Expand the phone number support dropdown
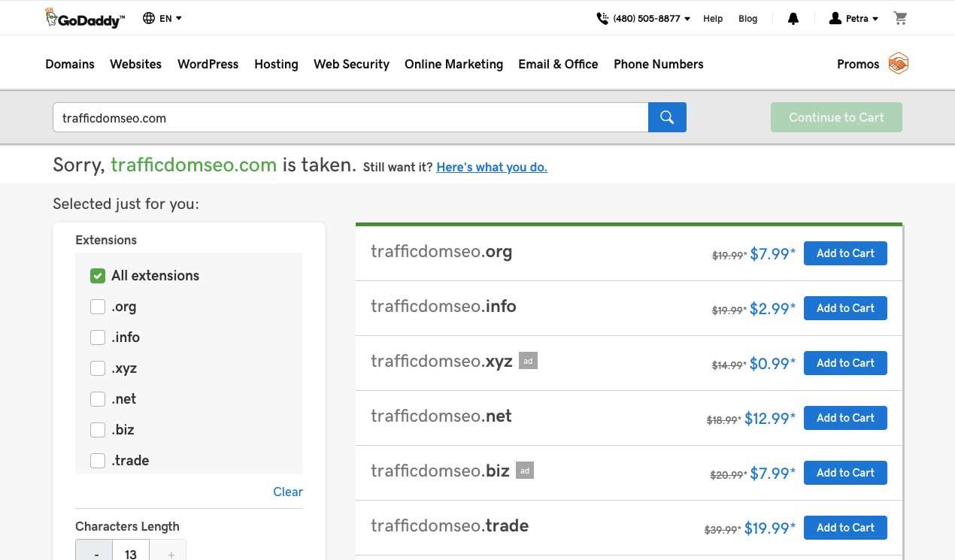The image size is (955, 560). click(644, 19)
